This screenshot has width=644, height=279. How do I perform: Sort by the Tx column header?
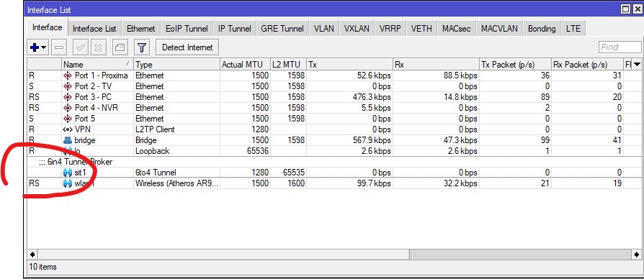pos(349,64)
